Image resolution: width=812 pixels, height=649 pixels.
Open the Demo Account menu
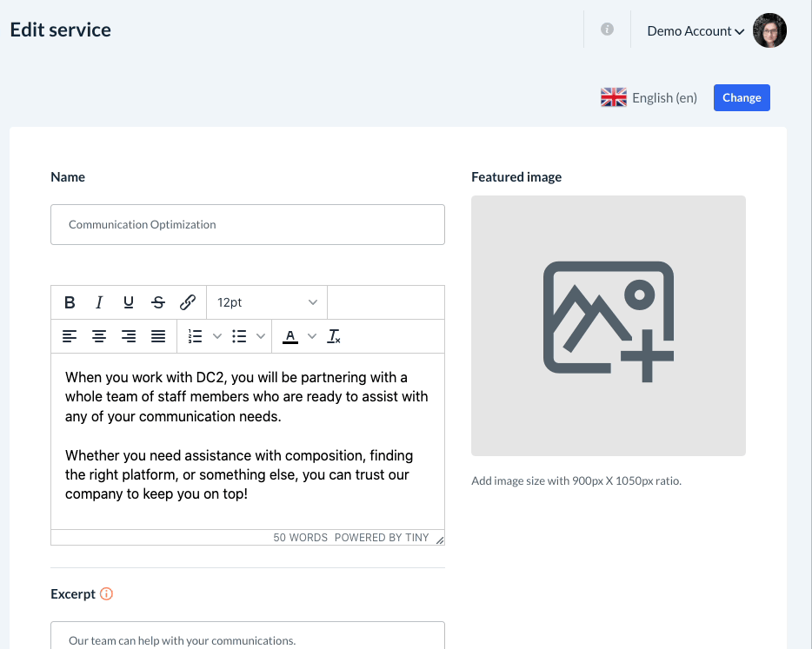click(696, 31)
